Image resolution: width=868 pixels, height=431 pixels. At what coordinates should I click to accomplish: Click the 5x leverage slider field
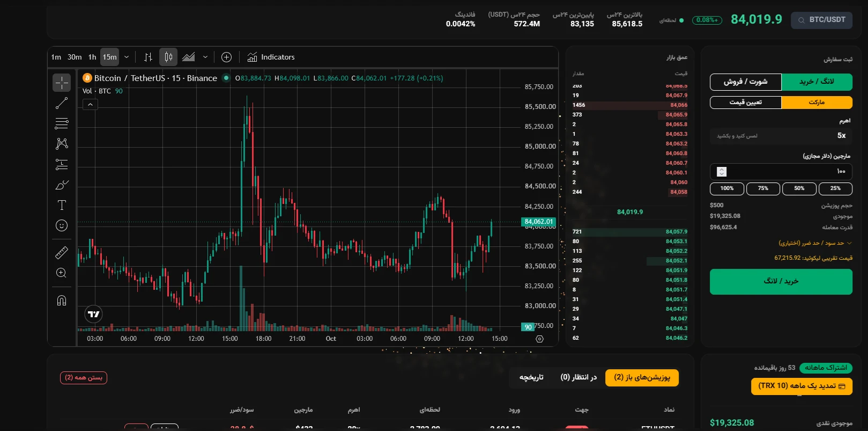(781, 136)
